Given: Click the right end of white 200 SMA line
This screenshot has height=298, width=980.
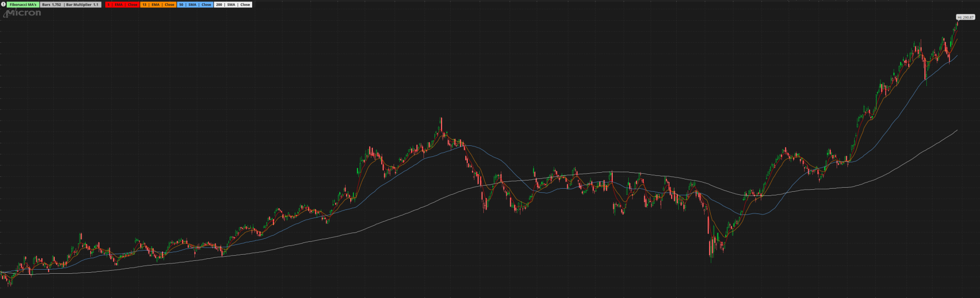Looking at the screenshot, I should click(x=957, y=130).
